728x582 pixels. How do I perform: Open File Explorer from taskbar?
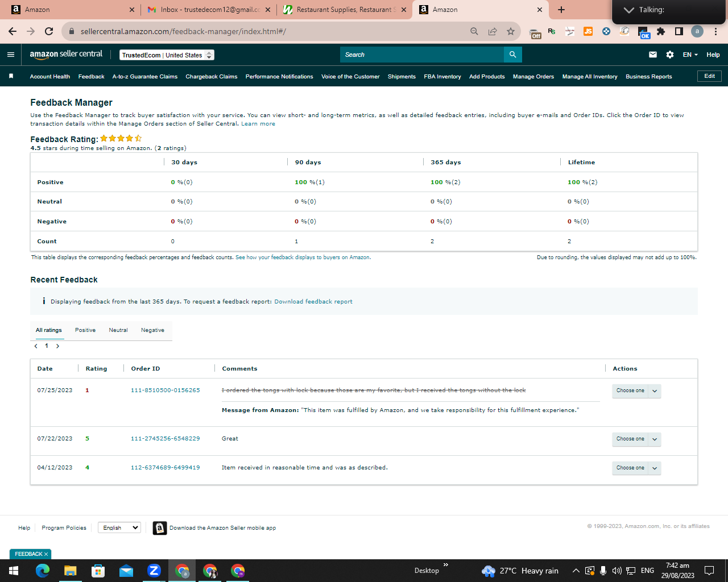[71, 571]
